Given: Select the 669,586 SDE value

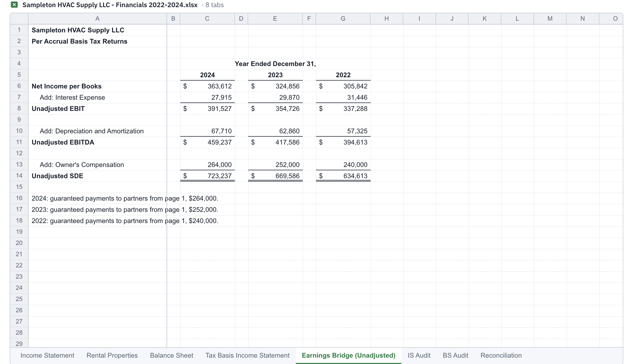Looking at the screenshot, I should coord(275,176).
